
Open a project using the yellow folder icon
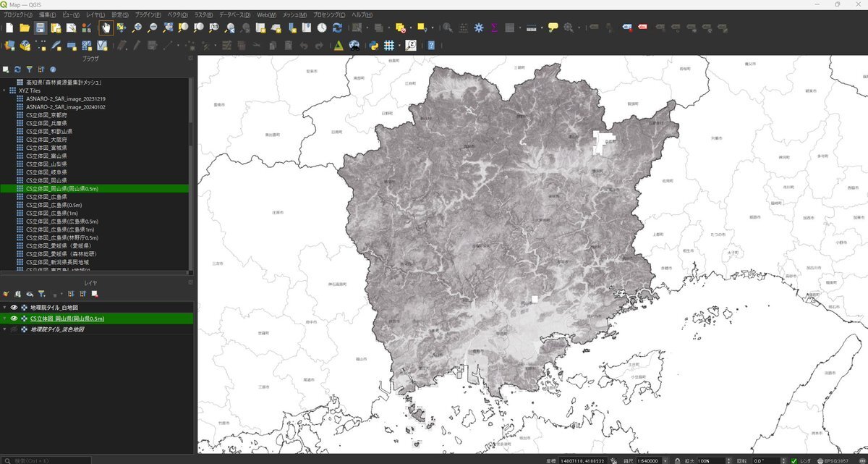[x=25, y=28]
